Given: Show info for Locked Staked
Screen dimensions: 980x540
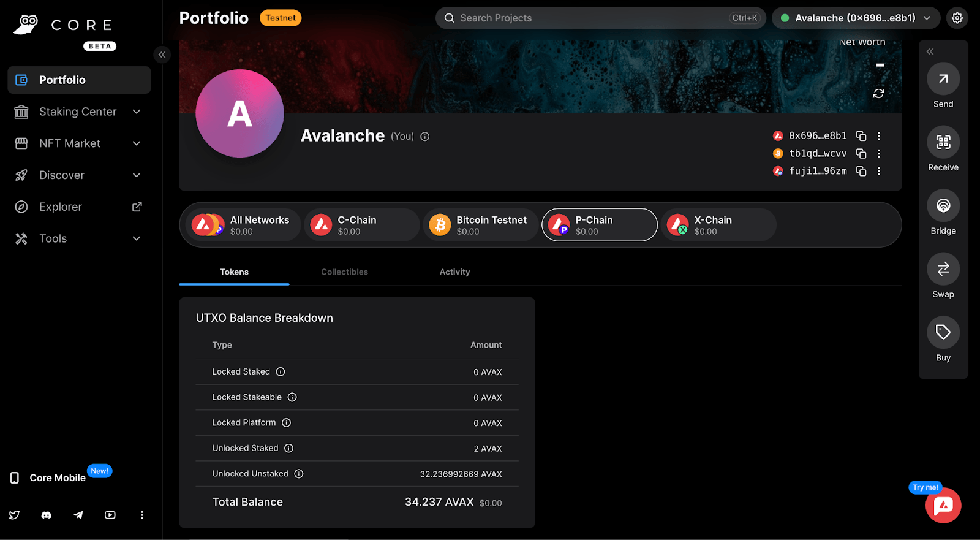Looking at the screenshot, I should [281, 372].
